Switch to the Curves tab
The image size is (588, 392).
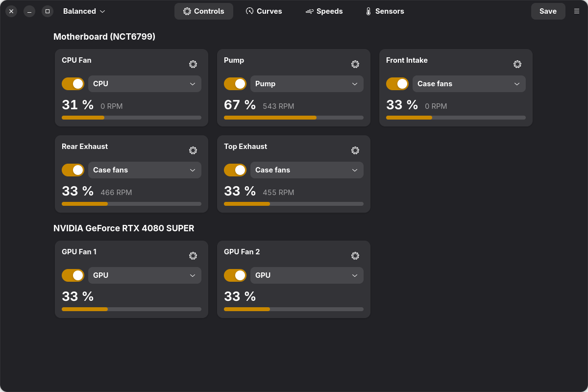[x=264, y=11]
